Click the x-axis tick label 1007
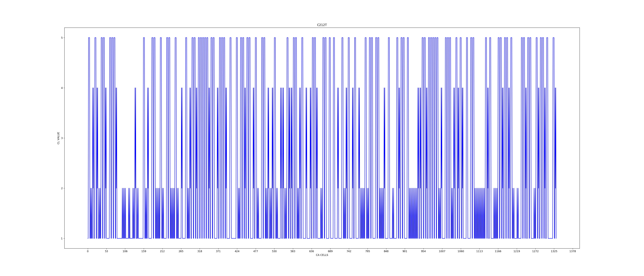This screenshot has width=644, height=276. [442, 251]
